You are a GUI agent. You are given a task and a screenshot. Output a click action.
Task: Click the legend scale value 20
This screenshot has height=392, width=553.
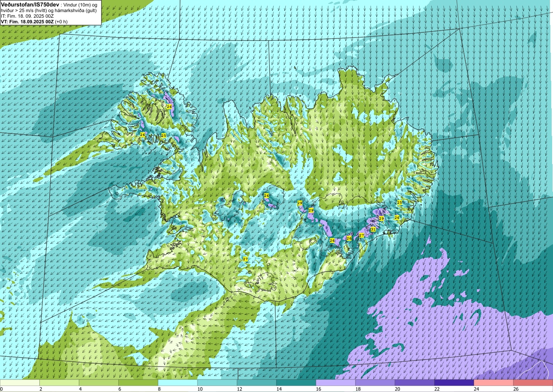point(397,389)
